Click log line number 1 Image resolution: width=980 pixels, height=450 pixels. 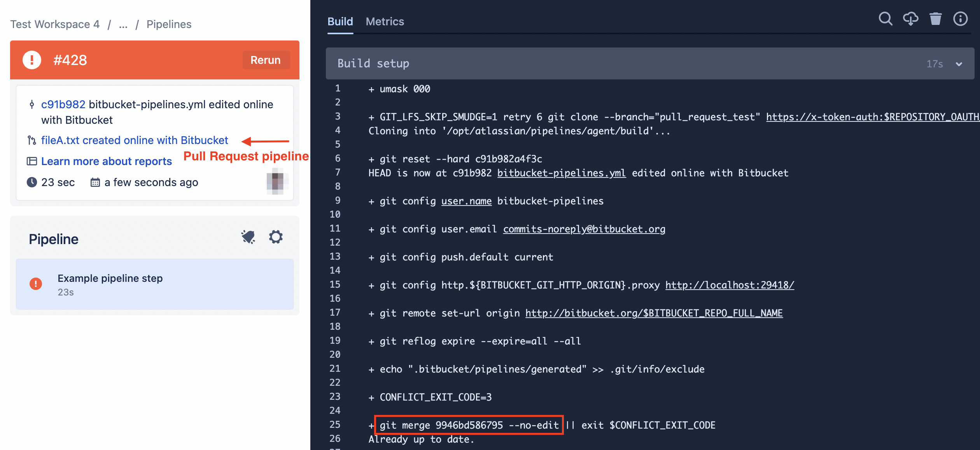[x=338, y=88]
